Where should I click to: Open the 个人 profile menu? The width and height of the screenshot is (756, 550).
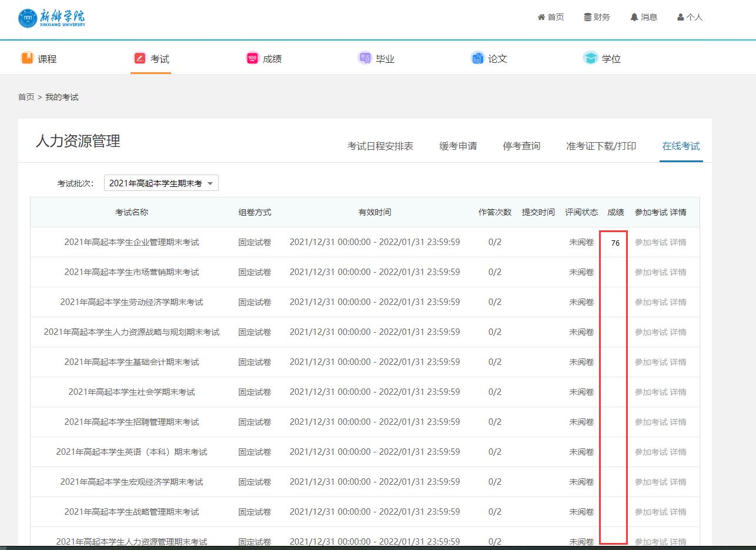690,18
